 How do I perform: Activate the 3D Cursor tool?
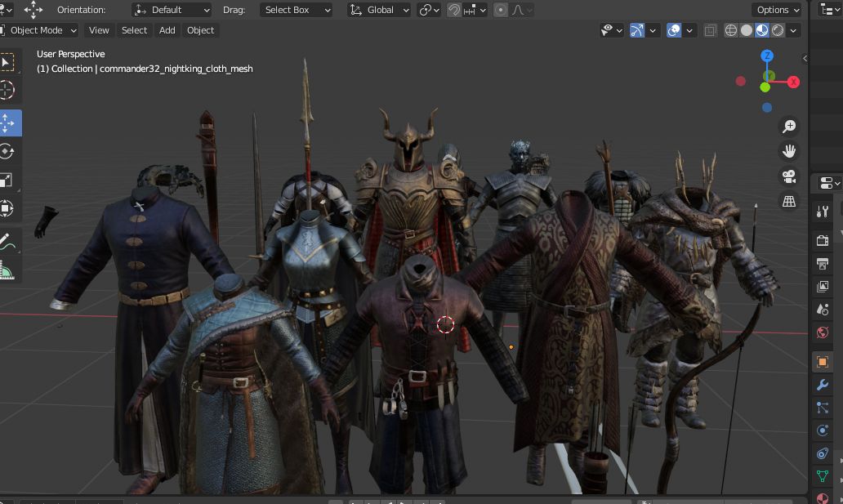click(x=7, y=90)
